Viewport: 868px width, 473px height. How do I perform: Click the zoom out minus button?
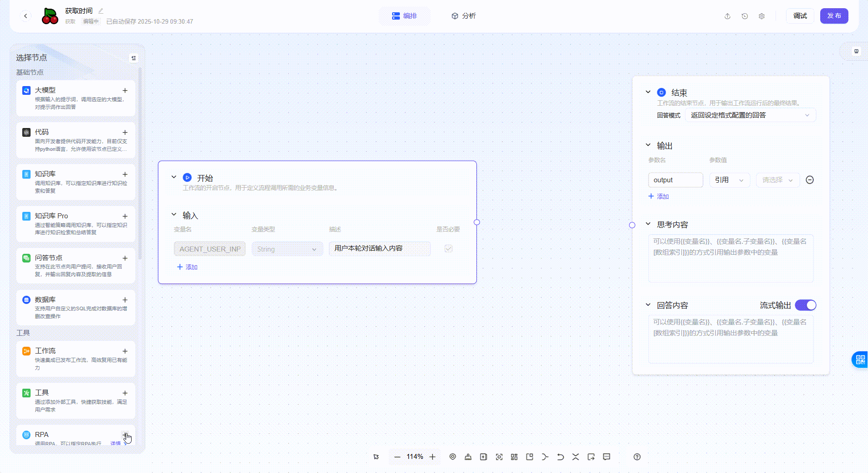397,457
